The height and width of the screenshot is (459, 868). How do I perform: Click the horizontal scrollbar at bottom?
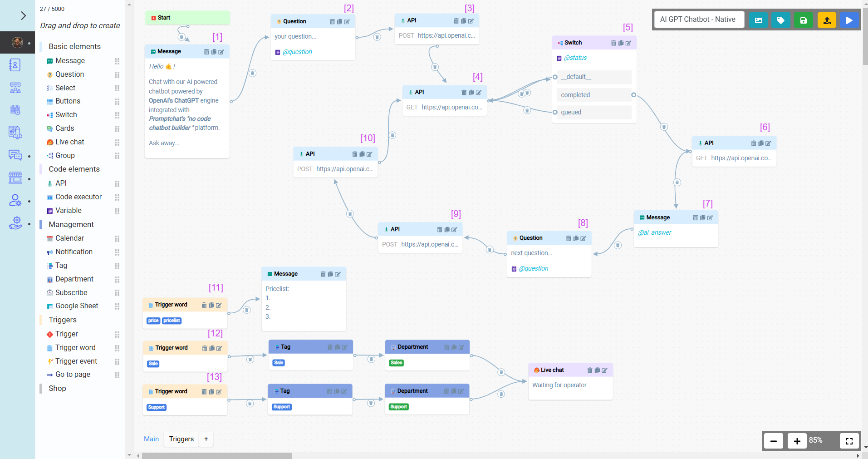pos(217,455)
